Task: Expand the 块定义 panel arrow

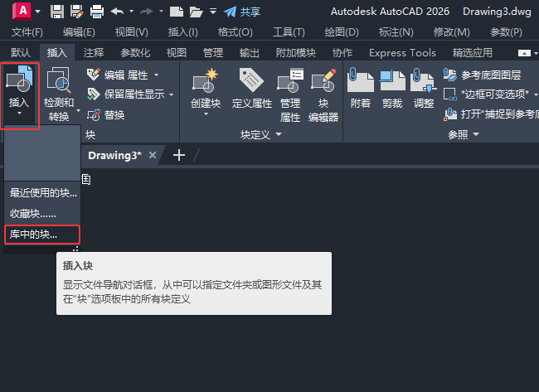Action: pyautogui.click(x=279, y=134)
